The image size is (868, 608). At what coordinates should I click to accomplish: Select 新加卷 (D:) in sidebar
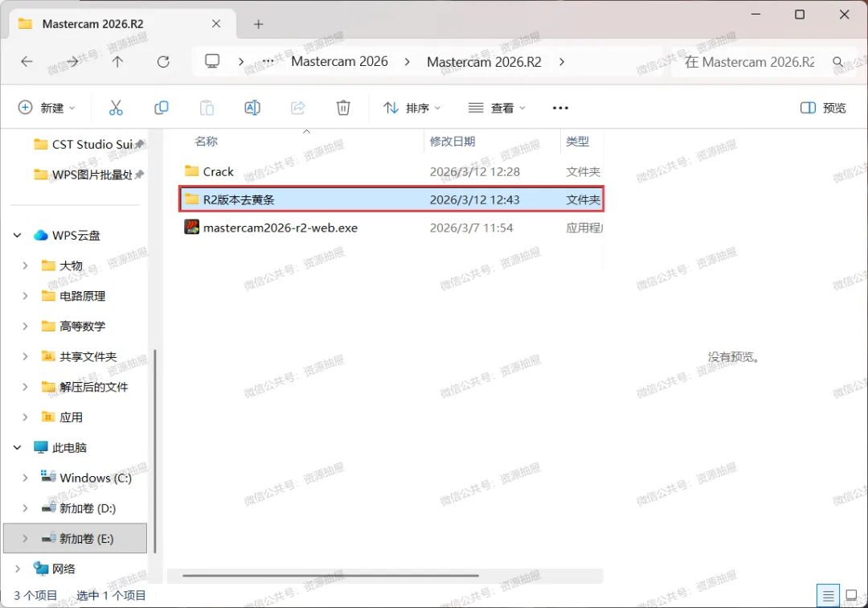point(88,508)
